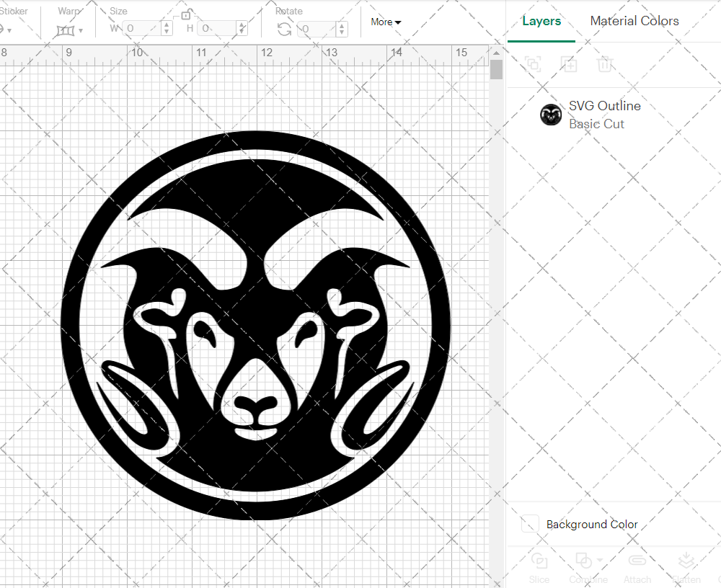Viewport: 721px width, 588px height.
Task: Click the Width size input field
Action: pyautogui.click(x=143, y=29)
